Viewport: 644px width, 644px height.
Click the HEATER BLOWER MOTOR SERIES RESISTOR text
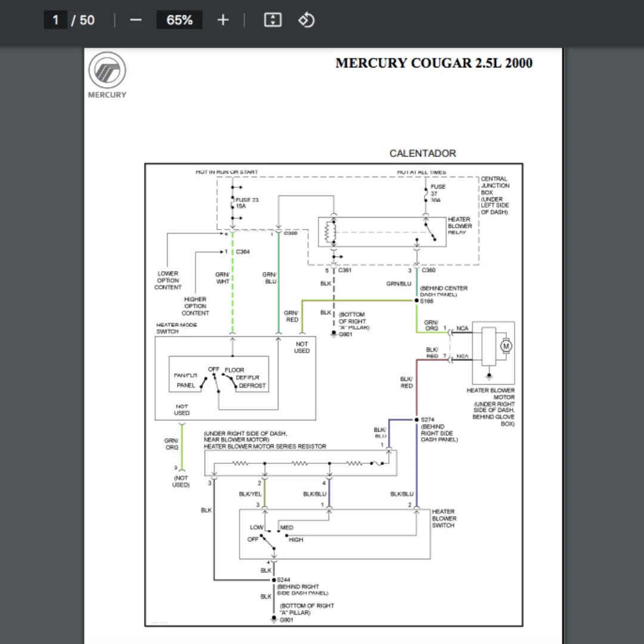tap(265, 446)
